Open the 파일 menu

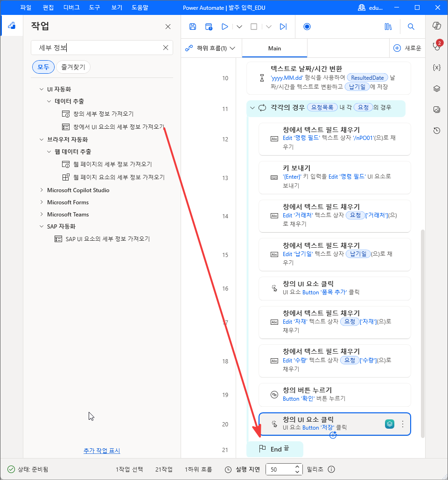pyautogui.click(x=26, y=7)
